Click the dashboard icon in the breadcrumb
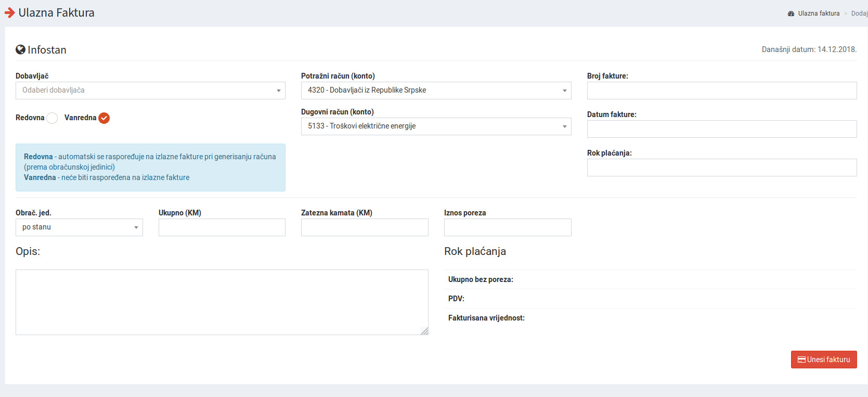868x397 pixels. click(791, 14)
